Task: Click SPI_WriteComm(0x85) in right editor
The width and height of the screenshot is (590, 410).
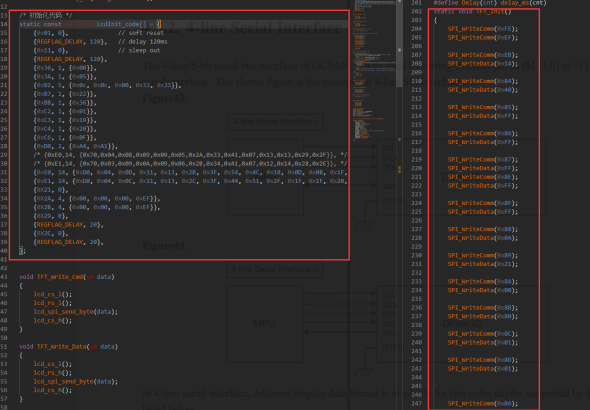Action: [483, 107]
